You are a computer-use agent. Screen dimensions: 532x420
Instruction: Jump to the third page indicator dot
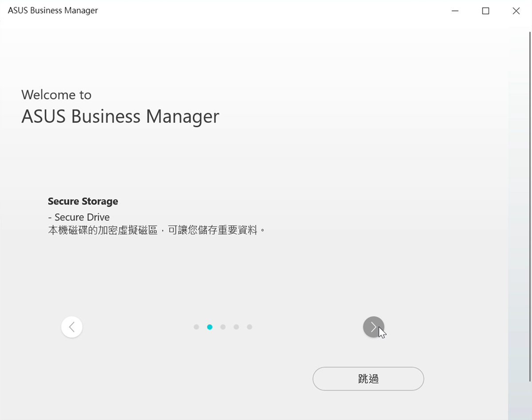pyautogui.click(x=223, y=327)
